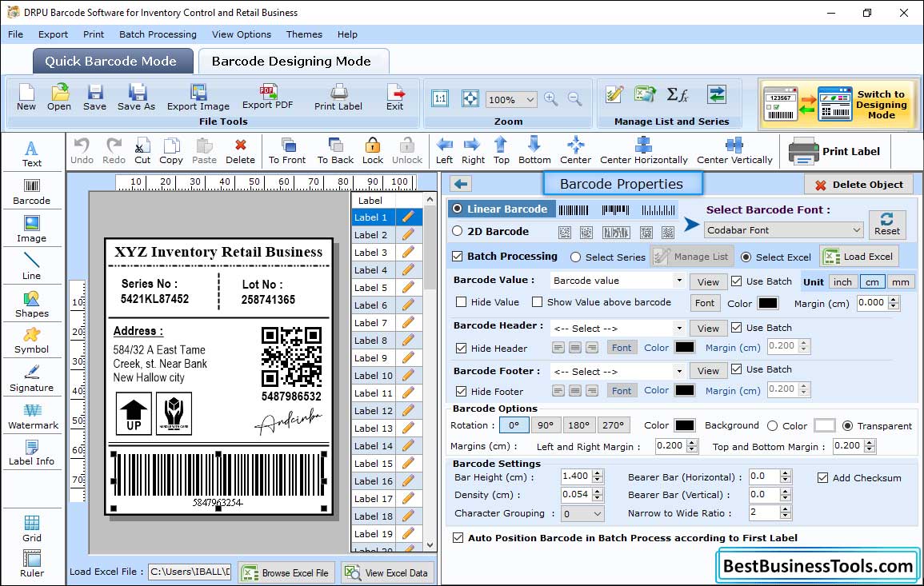The height and width of the screenshot is (586, 924).
Task: Uncheck the Batch Processing checkbox
Action: click(x=458, y=256)
